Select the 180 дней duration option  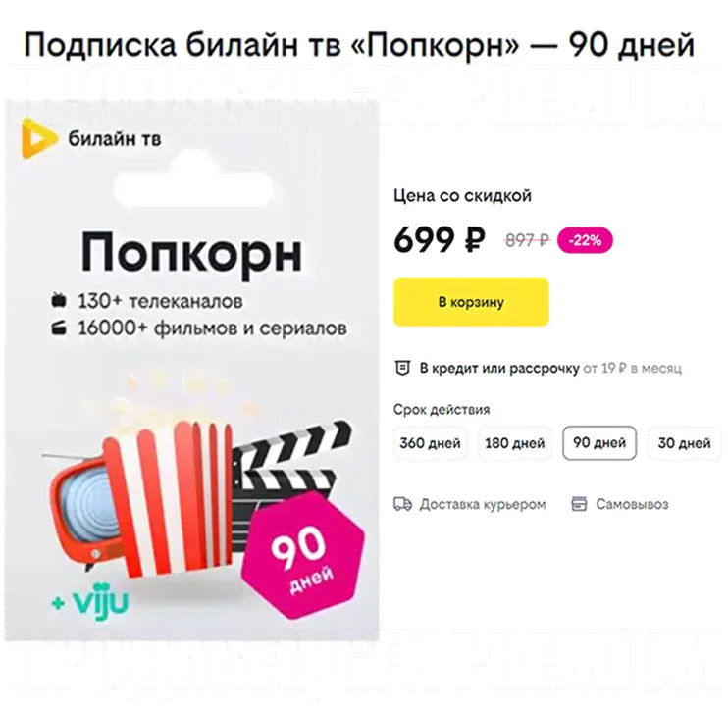(515, 443)
